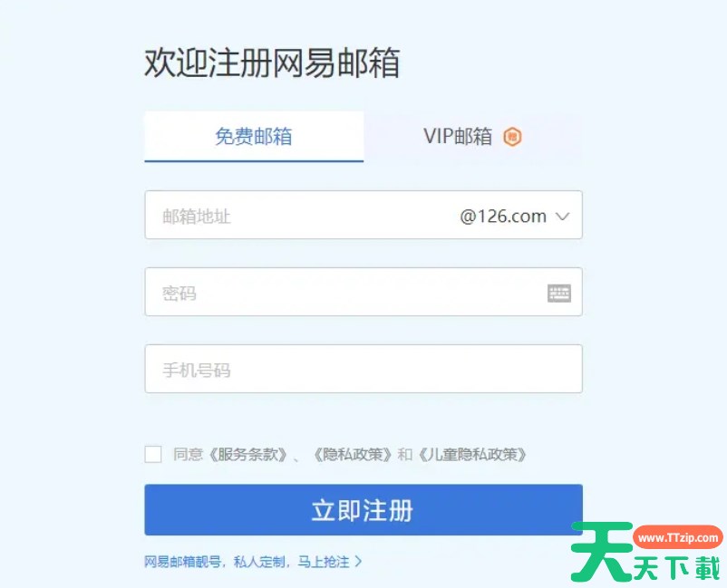Image resolution: width=727 pixels, height=588 pixels.
Task: Open the on-screen keyboard icon in password field
Action: click(x=559, y=294)
